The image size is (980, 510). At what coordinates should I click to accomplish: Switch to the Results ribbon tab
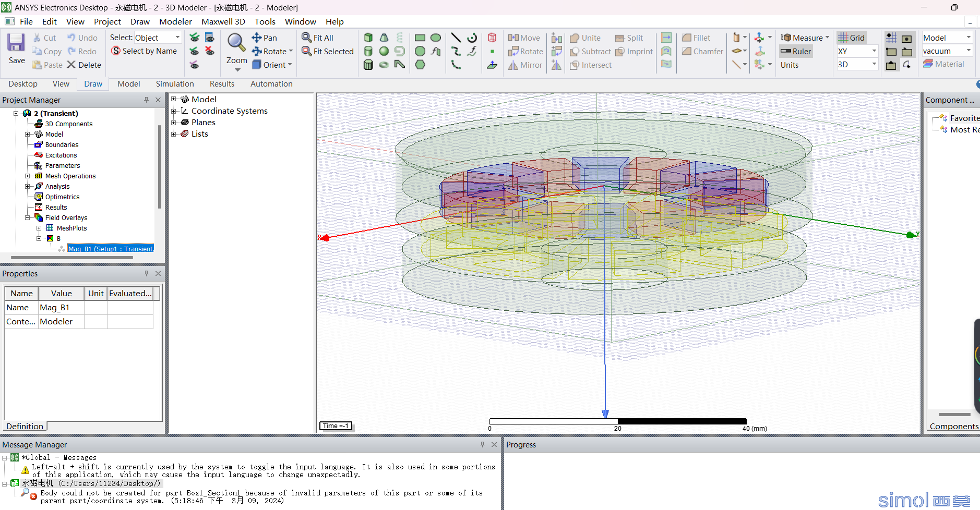[x=222, y=83]
